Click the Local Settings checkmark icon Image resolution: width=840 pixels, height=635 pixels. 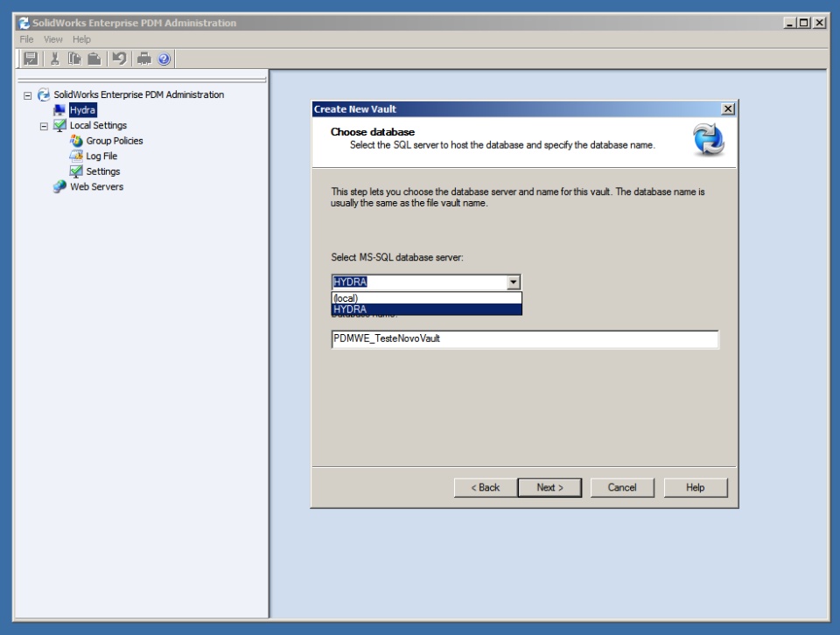[60, 126]
